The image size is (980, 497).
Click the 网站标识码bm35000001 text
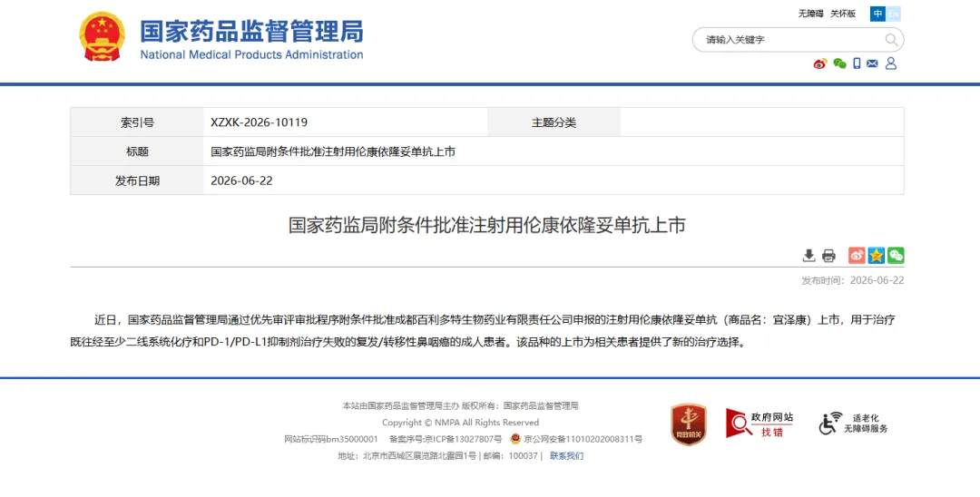click(331, 439)
